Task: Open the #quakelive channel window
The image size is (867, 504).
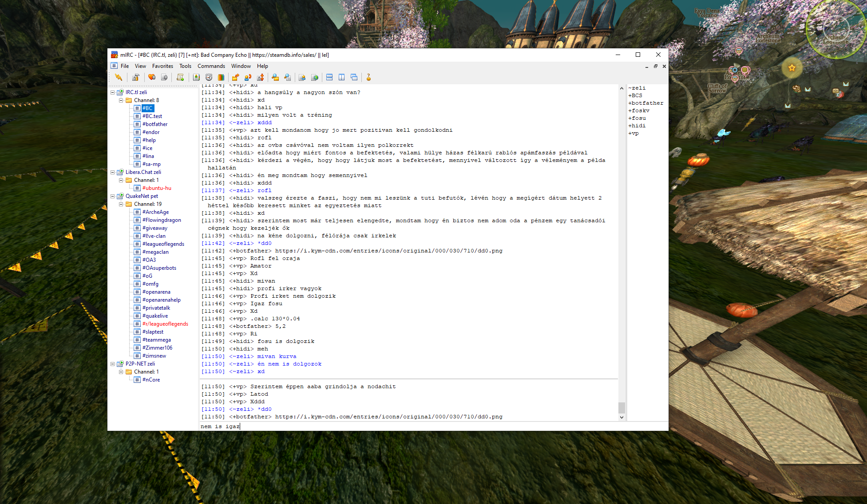Action: point(155,316)
